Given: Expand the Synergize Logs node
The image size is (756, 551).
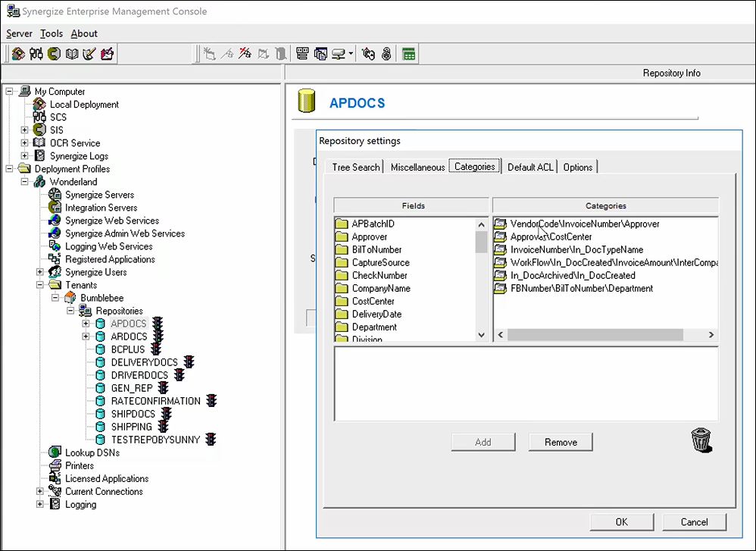Looking at the screenshot, I should click(24, 156).
